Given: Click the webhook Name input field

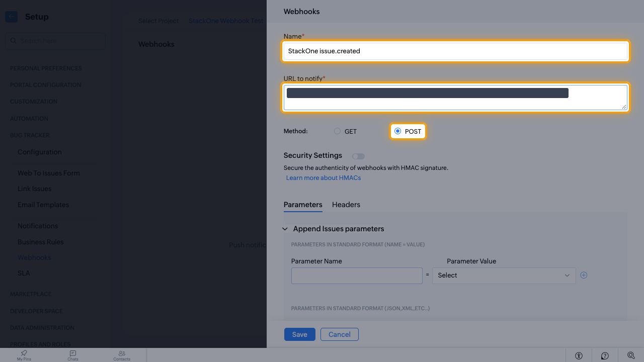Looking at the screenshot, I should [x=455, y=51].
